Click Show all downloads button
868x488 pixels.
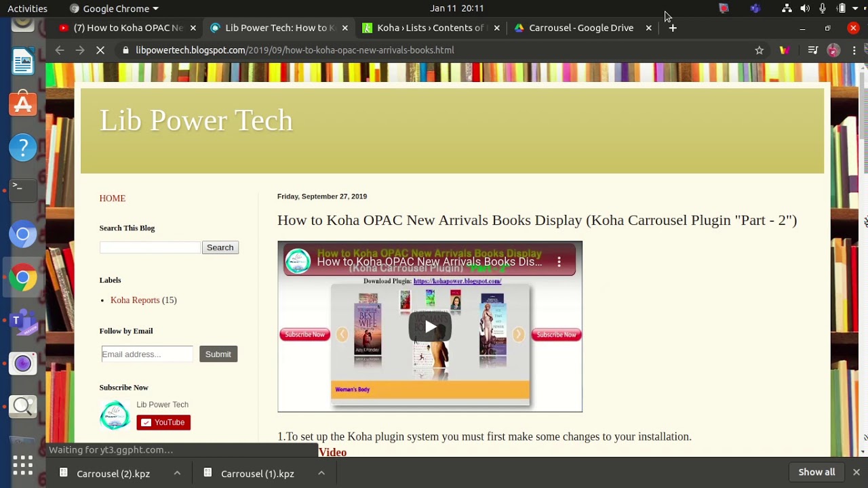pyautogui.click(x=816, y=472)
